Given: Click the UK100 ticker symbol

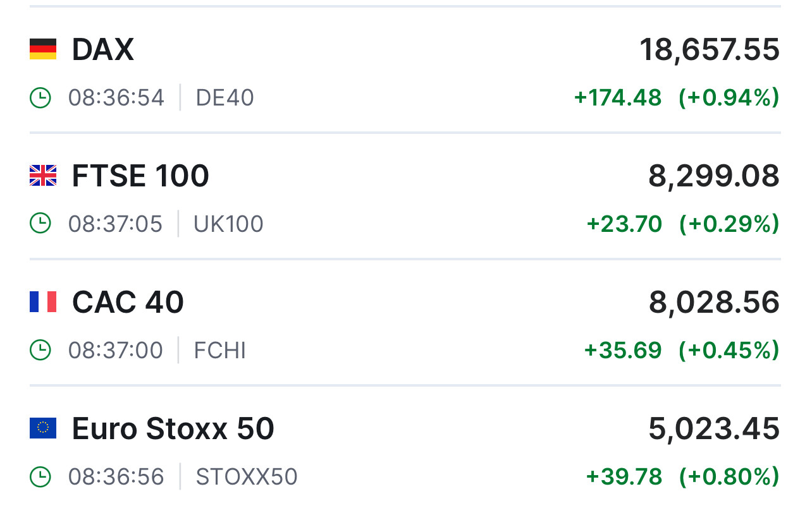Looking at the screenshot, I should 228,224.
